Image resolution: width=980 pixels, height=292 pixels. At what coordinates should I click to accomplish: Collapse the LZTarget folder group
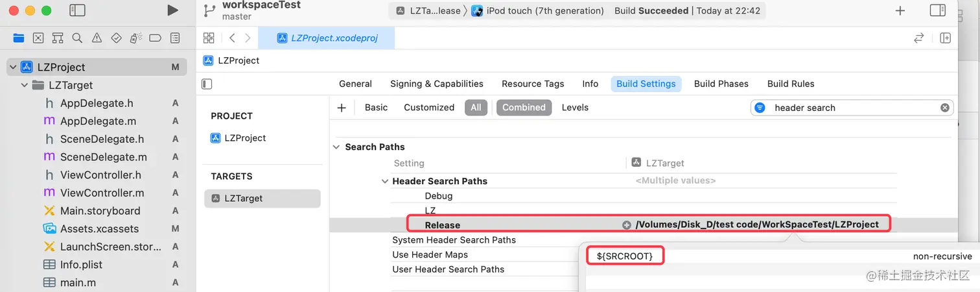pos(25,85)
